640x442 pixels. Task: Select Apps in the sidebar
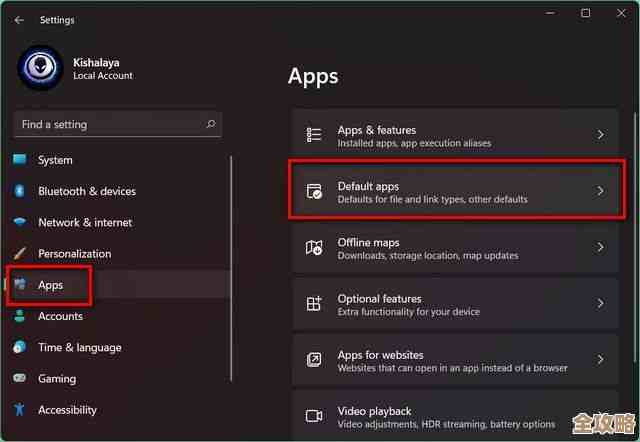[x=118, y=285]
